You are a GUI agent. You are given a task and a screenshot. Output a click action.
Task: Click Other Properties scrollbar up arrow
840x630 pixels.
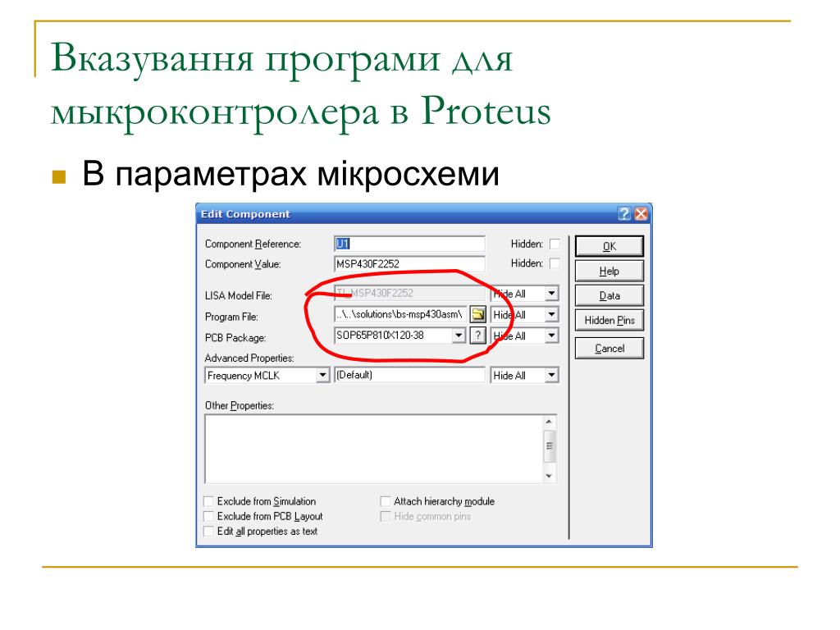click(549, 422)
